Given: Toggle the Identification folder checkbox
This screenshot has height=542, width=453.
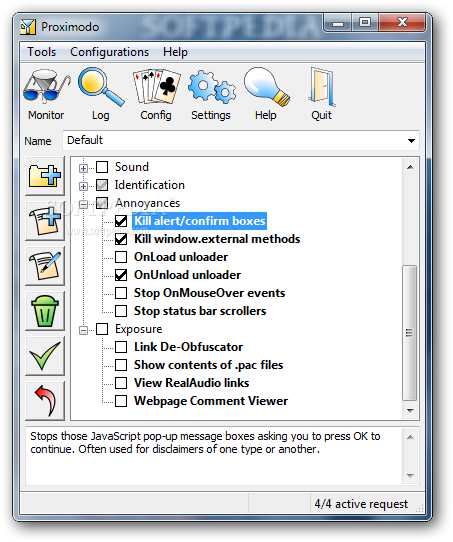Looking at the screenshot, I should pyautogui.click(x=102, y=185).
